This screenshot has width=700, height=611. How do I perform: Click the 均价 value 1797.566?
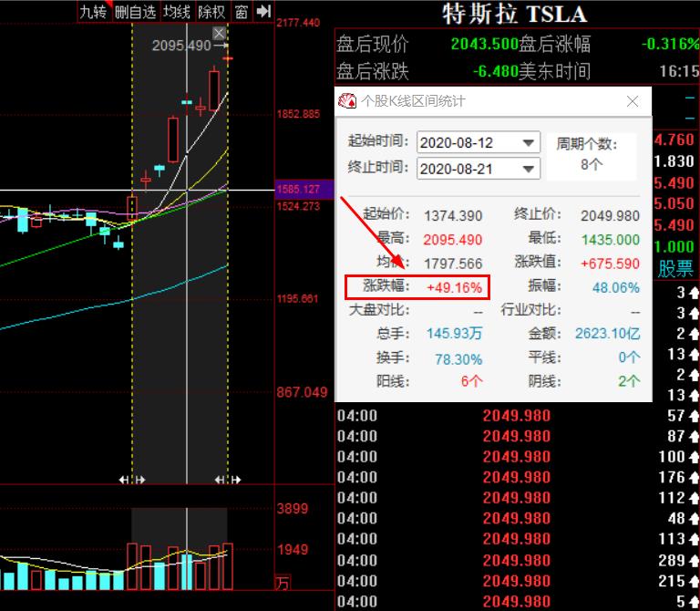pos(453,264)
